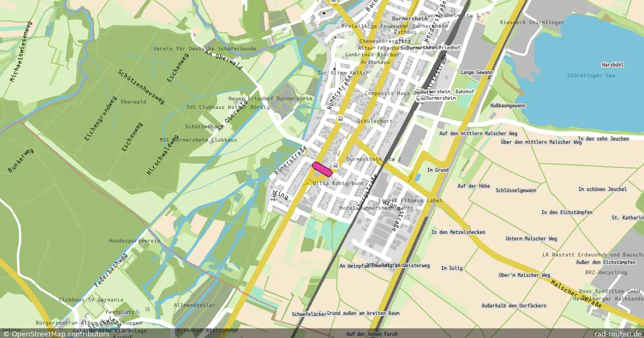This screenshot has height=338, width=644.
Task: Click the Clubhaus SV Germania label
Action: [91, 300]
